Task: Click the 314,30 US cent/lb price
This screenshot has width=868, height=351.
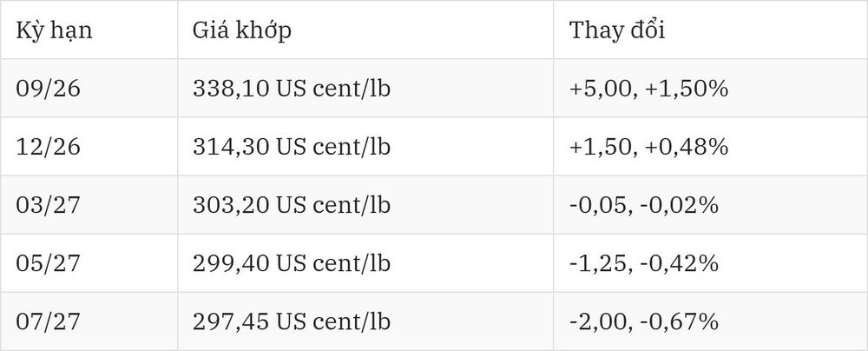Action: tap(292, 147)
